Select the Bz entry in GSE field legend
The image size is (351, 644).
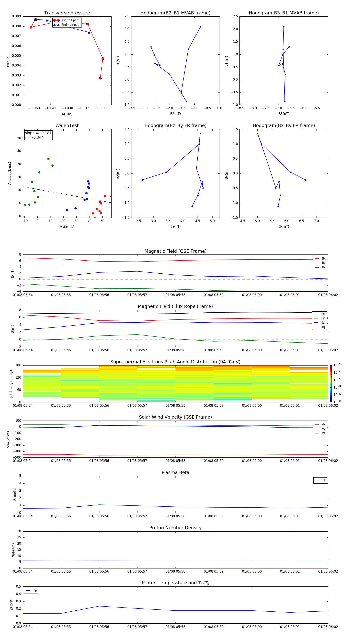(320, 267)
